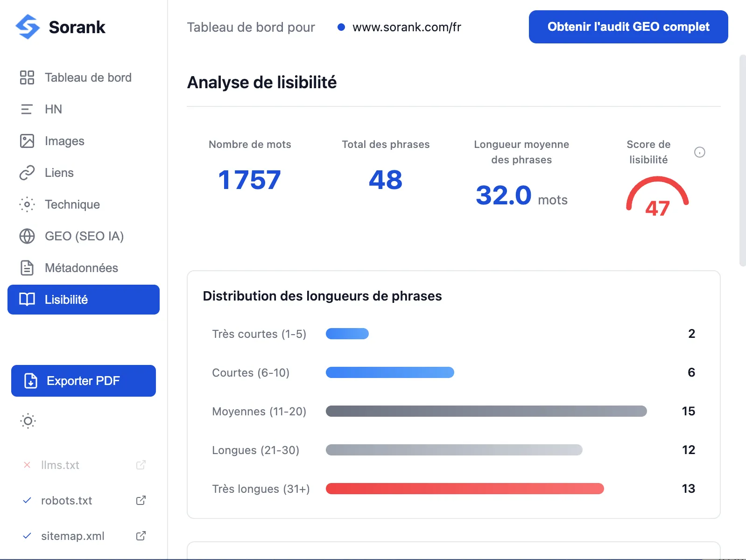Click the Longues (21-30) bar
Screen dimensions: 746x560
click(454, 450)
